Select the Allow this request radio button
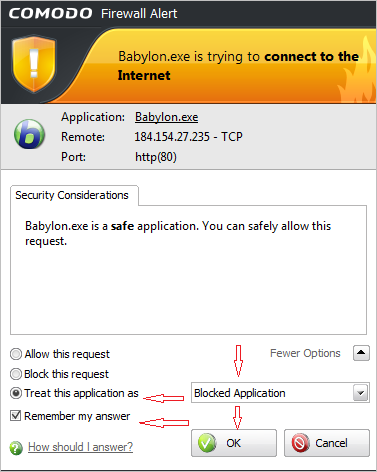Viewport: 377px width, 472px height. coord(16,354)
